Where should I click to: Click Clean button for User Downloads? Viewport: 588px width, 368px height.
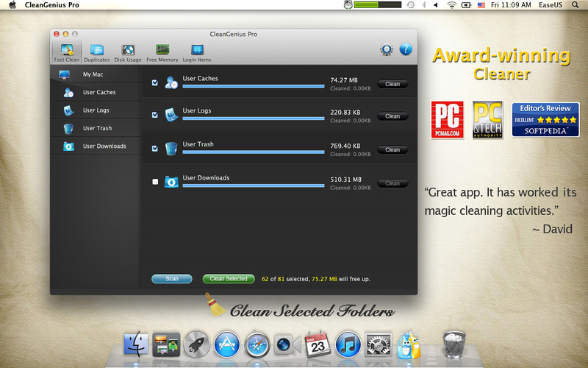click(392, 183)
